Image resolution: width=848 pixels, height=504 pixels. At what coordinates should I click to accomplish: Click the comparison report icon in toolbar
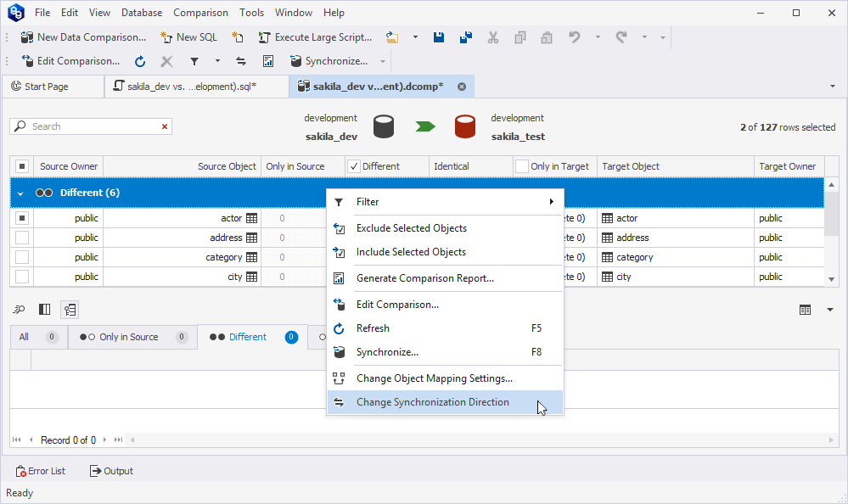click(x=268, y=61)
